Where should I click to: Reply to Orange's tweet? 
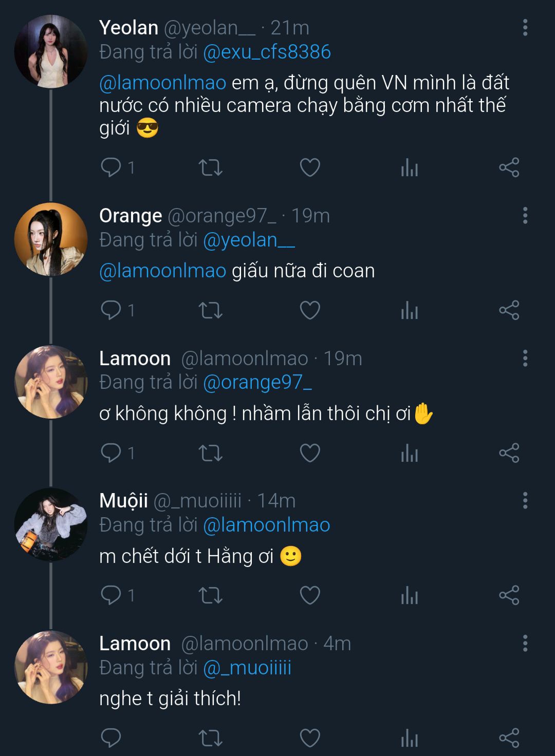pyautogui.click(x=111, y=310)
